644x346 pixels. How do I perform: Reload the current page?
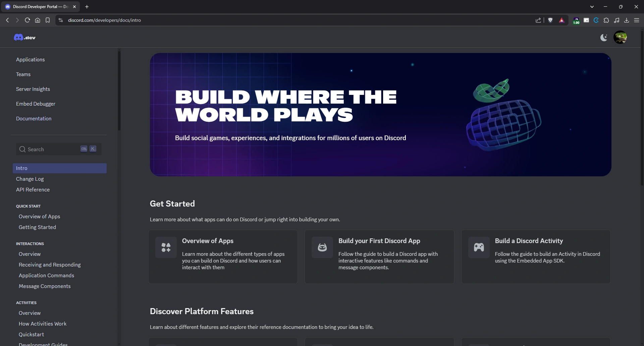click(x=28, y=20)
